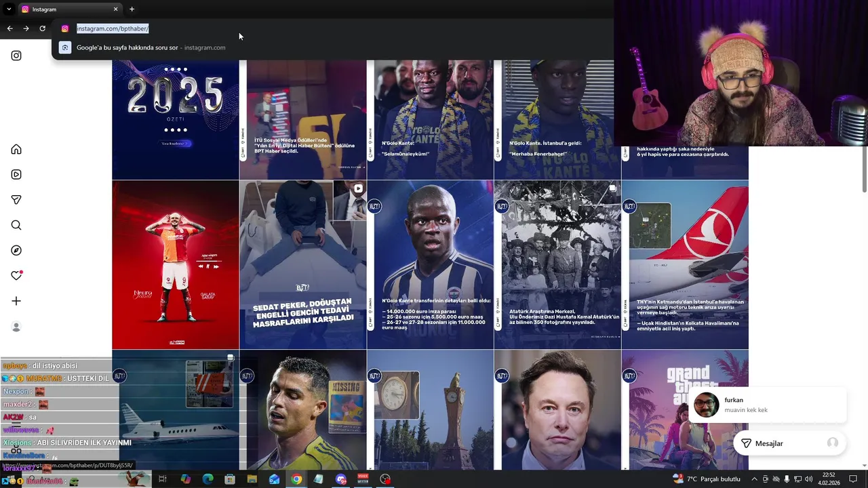The height and width of the screenshot is (488, 868).
Task: Open Explore compass icon in sidebar
Action: coord(16,251)
